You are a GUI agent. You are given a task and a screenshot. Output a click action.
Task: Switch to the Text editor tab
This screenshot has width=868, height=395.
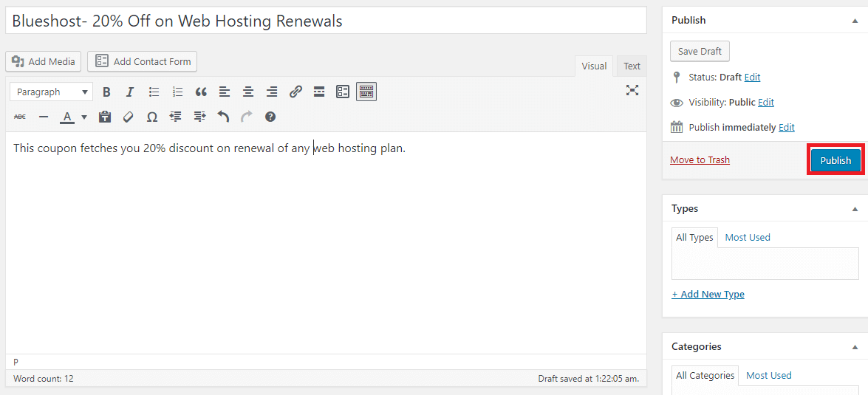[632, 66]
